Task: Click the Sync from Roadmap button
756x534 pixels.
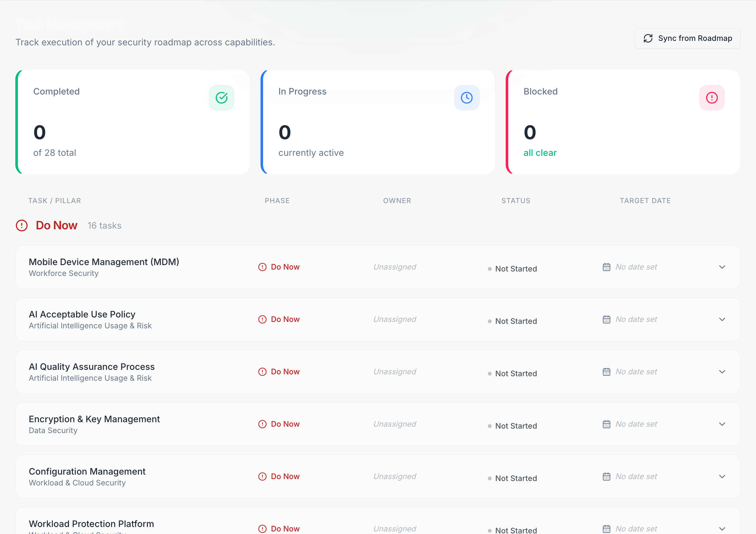Action: point(687,39)
